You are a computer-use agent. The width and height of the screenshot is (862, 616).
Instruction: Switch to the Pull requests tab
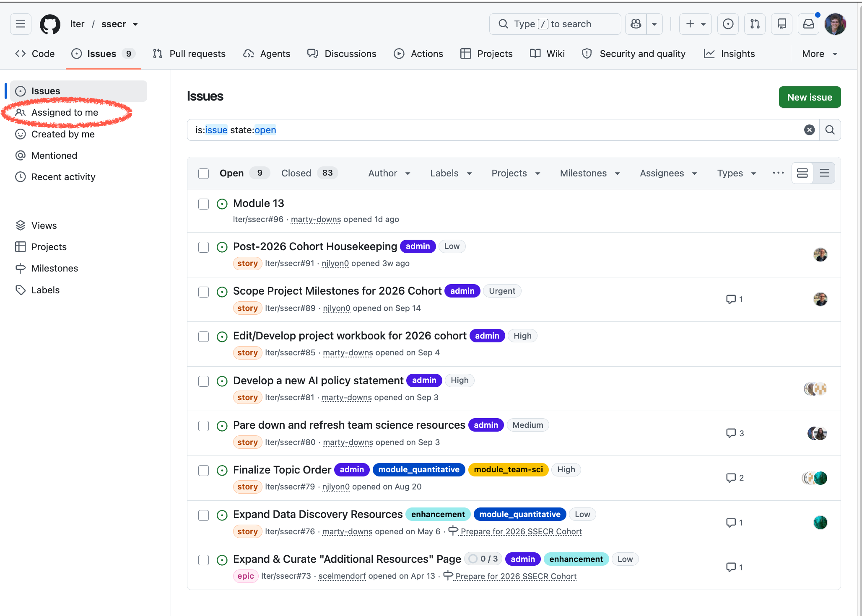pos(189,54)
